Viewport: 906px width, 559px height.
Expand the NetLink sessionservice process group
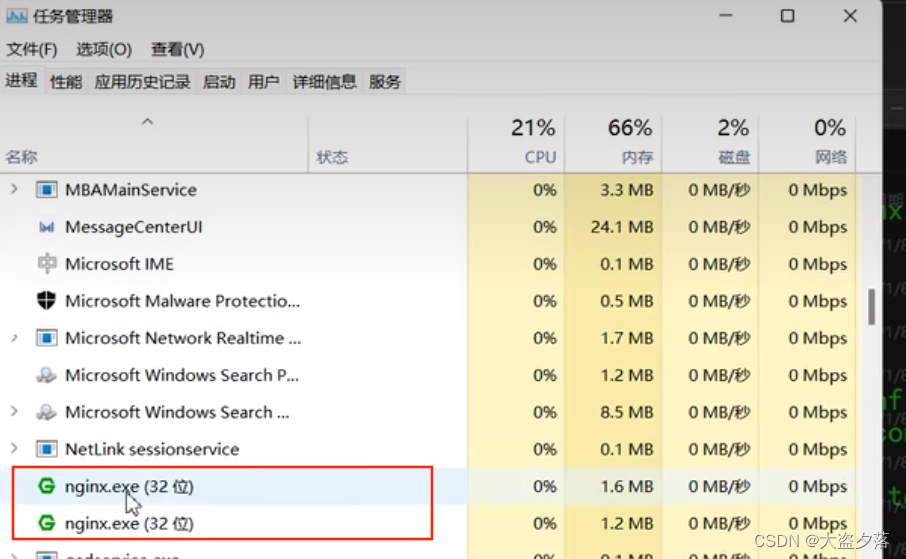click(14, 449)
